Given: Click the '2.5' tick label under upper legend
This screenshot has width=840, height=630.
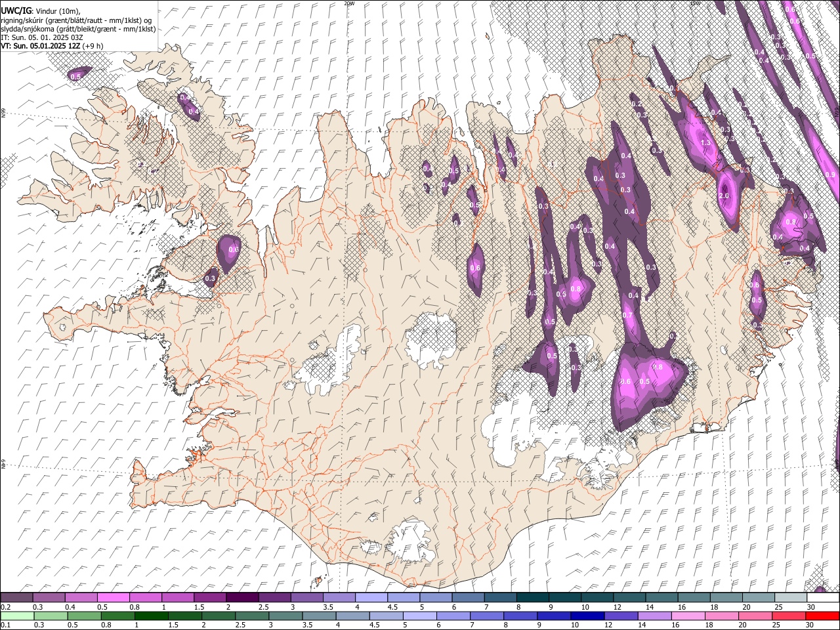Looking at the screenshot, I should 263,607.
